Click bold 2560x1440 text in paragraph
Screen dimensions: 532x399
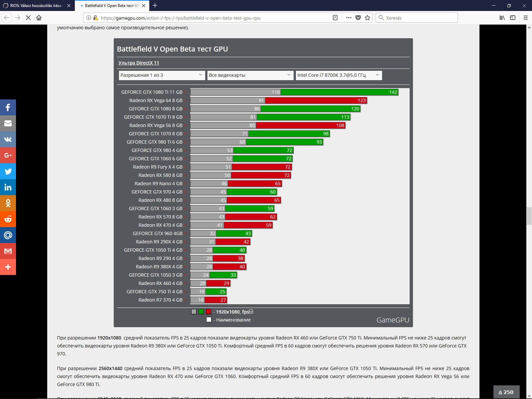[x=110, y=368]
